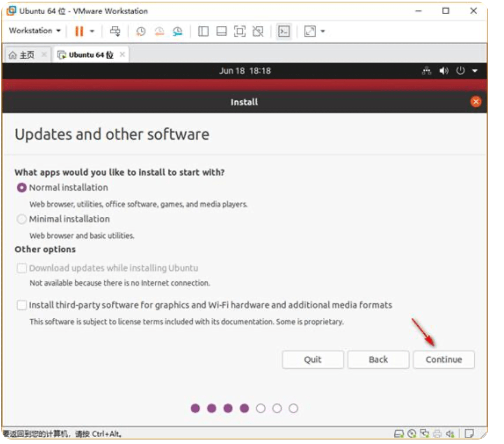Open the snapshot manager
Screen dimensions: 504x444
(178, 31)
